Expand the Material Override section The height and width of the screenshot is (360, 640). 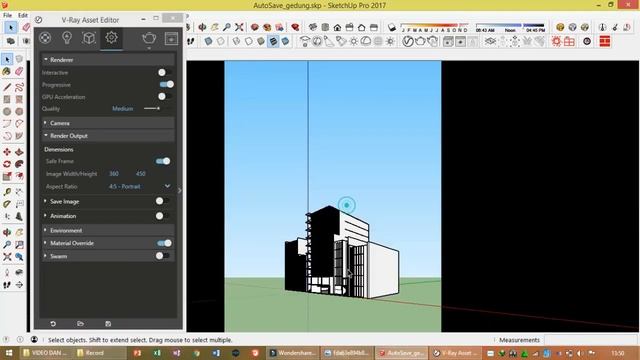45,243
